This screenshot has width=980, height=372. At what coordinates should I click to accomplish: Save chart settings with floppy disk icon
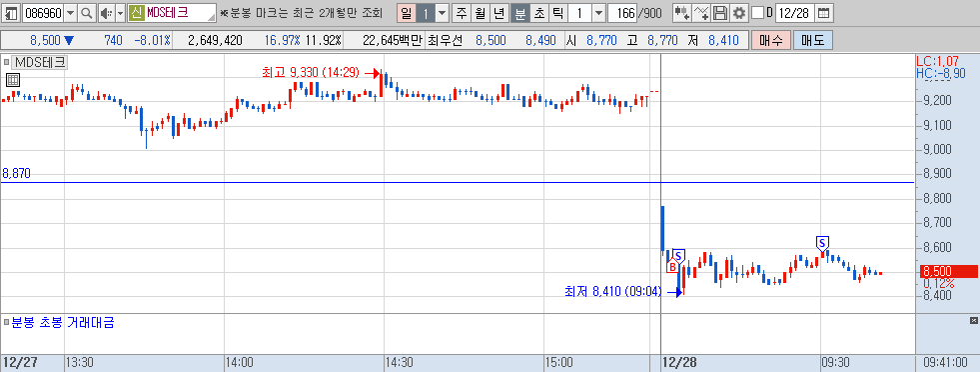point(720,13)
